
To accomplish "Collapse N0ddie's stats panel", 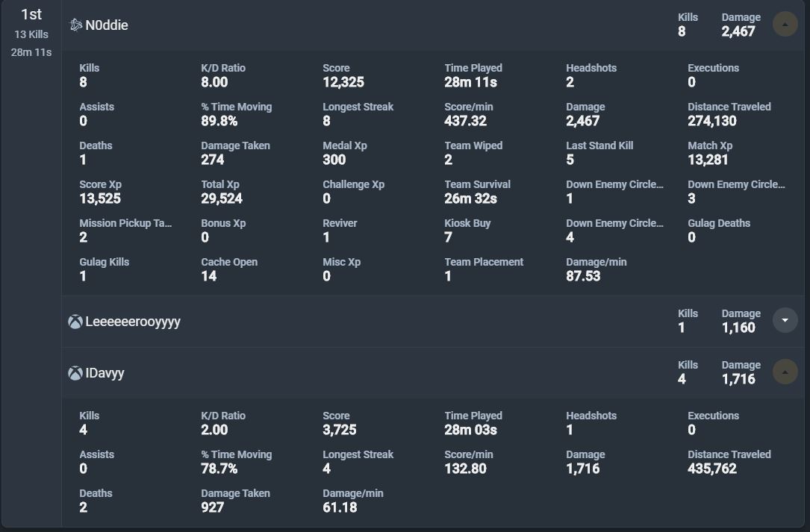I will tap(785, 25).
